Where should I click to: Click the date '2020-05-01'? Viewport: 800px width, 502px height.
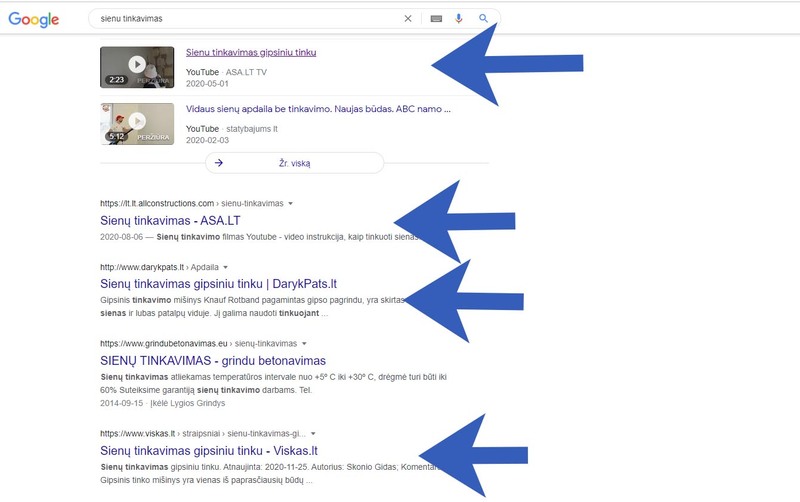click(x=207, y=83)
